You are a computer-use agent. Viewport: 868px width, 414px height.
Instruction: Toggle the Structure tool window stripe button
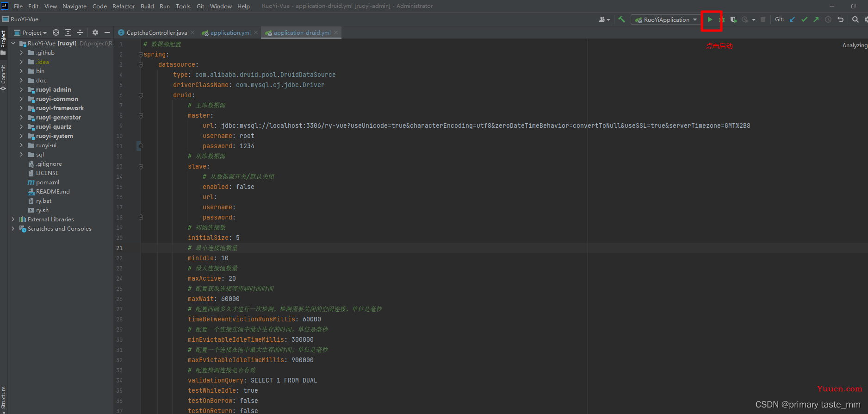(x=3, y=399)
